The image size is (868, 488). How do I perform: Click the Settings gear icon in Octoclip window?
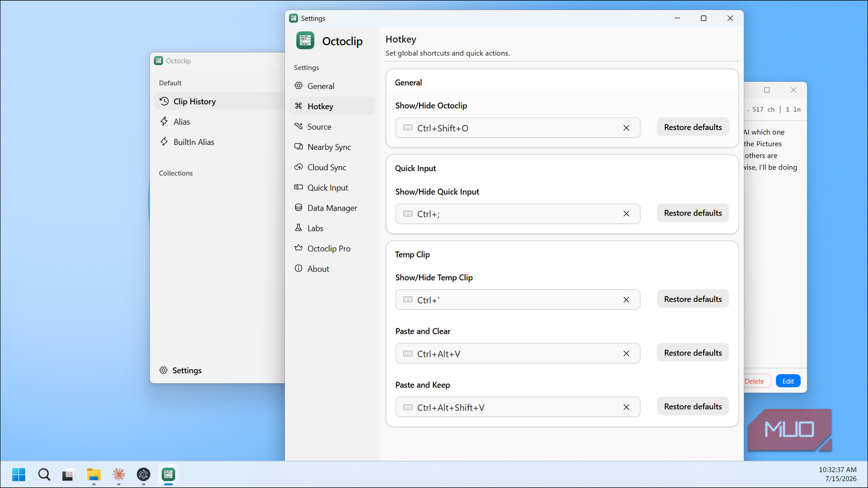pyautogui.click(x=163, y=370)
